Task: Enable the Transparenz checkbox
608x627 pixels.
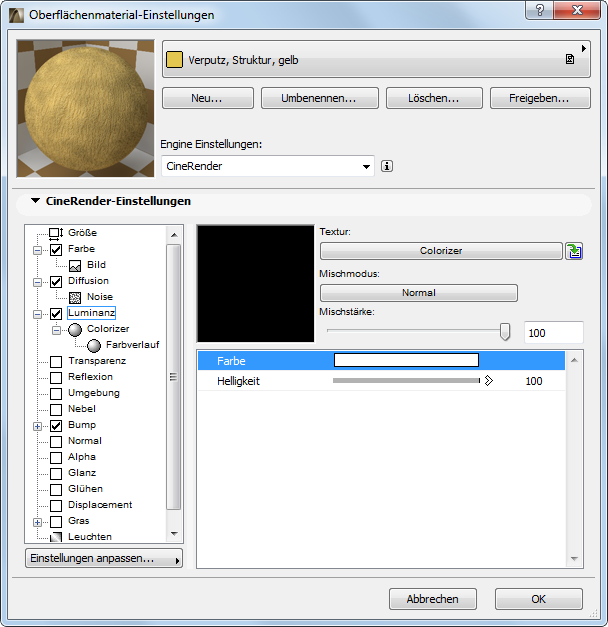Action: pos(56,362)
